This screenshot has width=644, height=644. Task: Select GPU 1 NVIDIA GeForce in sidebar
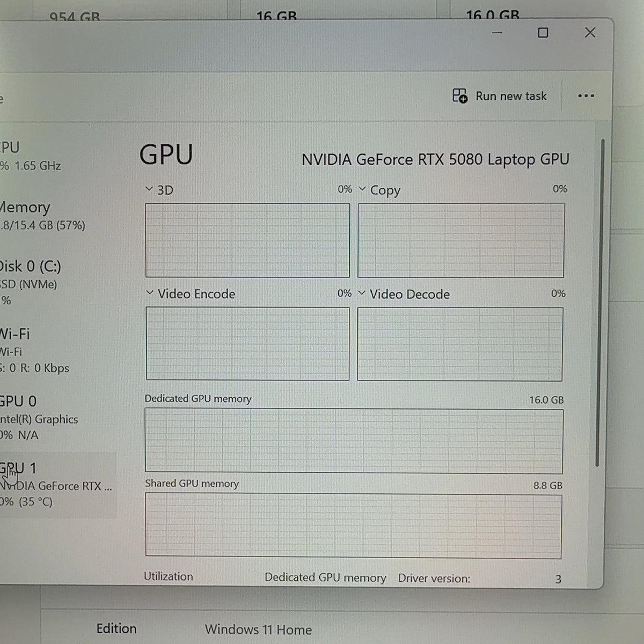pyautogui.click(x=56, y=485)
